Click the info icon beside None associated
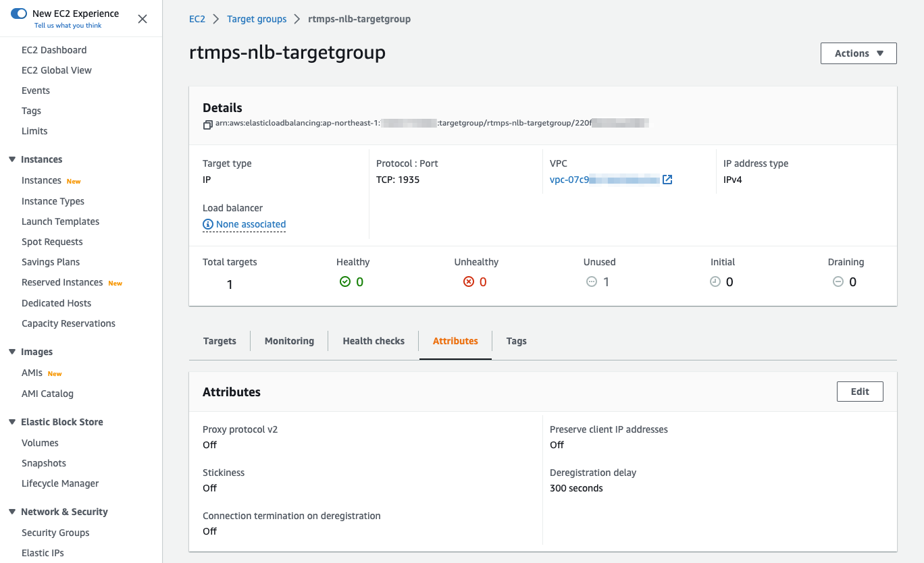 coord(208,224)
